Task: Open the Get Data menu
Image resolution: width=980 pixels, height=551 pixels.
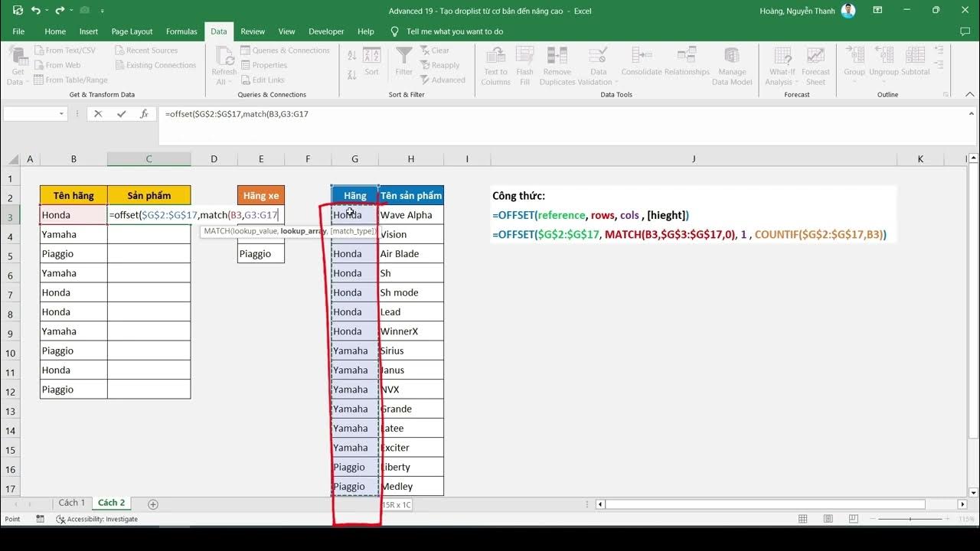Action: point(16,66)
